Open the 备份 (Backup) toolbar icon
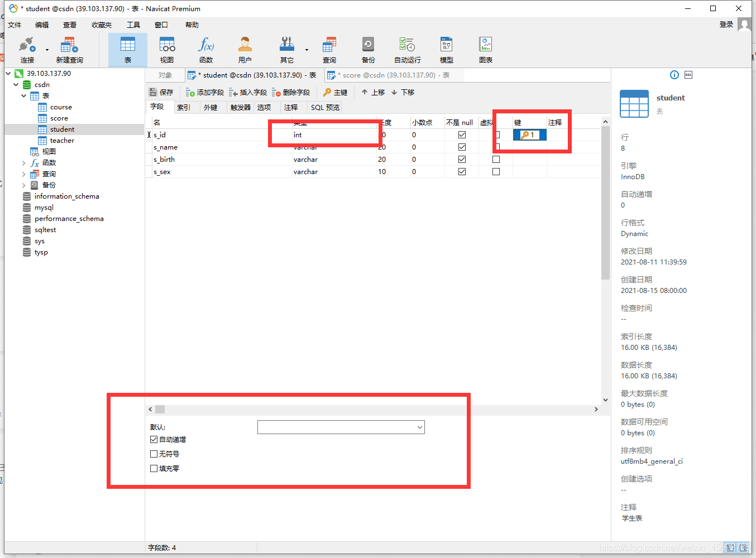756x558 pixels. (x=368, y=50)
